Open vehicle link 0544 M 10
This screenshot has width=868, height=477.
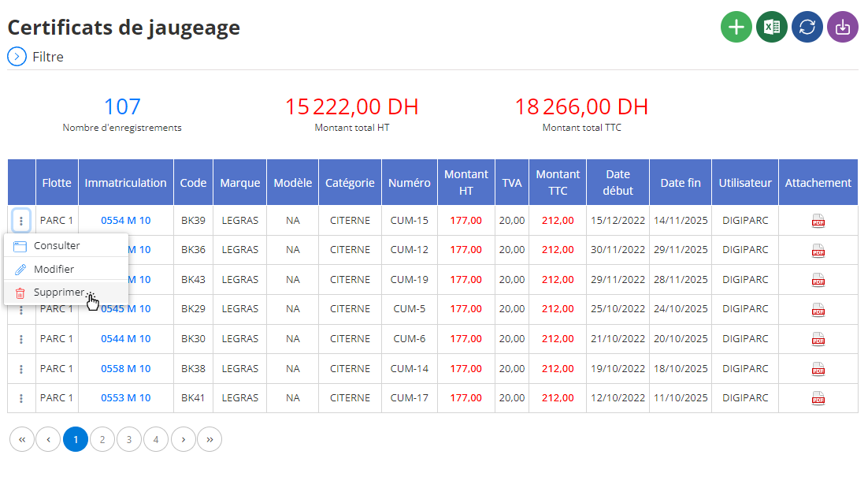pyautogui.click(x=126, y=338)
